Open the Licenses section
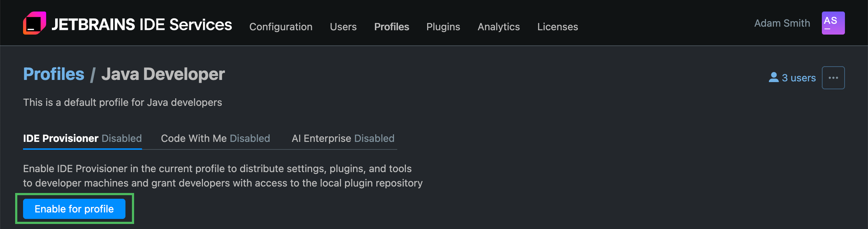The height and width of the screenshot is (229, 868). (x=557, y=27)
